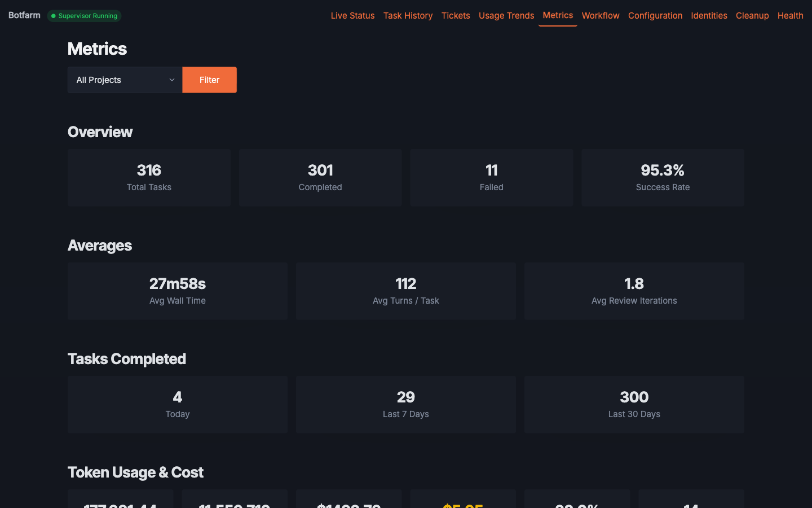Click the Supervisor Running status indicator
This screenshot has width=812, height=508.
coord(84,16)
